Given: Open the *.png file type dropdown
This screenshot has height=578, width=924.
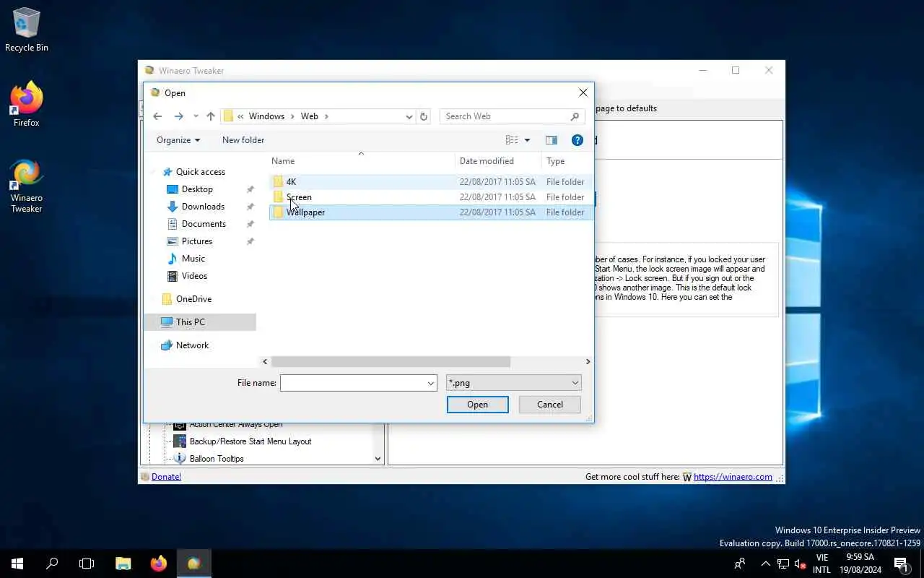Looking at the screenshot, I should point(514,383).
